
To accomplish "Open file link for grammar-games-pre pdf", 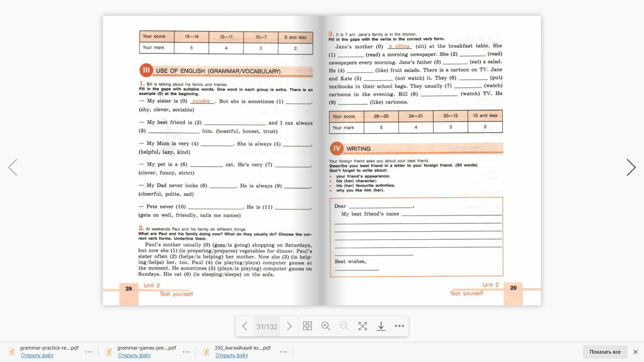I will coord(134,355).
